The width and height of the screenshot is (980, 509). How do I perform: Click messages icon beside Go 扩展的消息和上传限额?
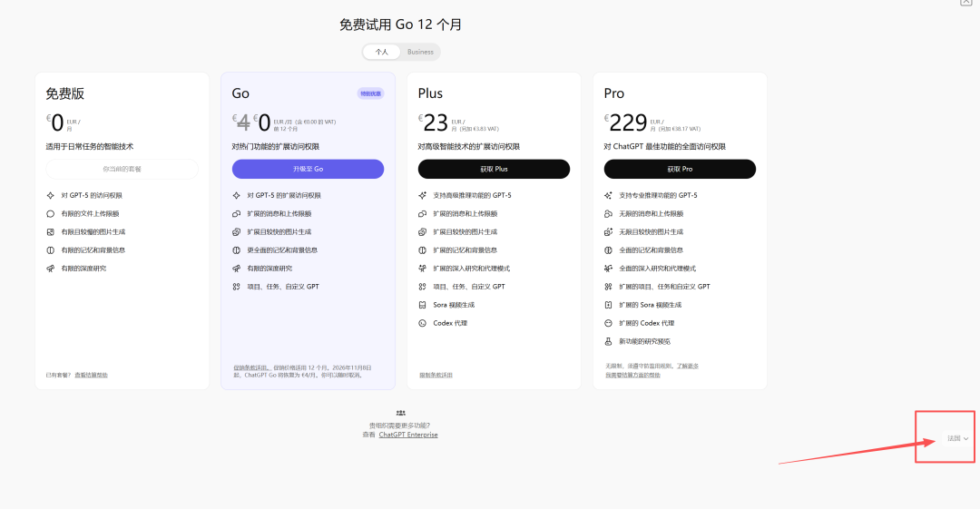[x=236, y=214]
